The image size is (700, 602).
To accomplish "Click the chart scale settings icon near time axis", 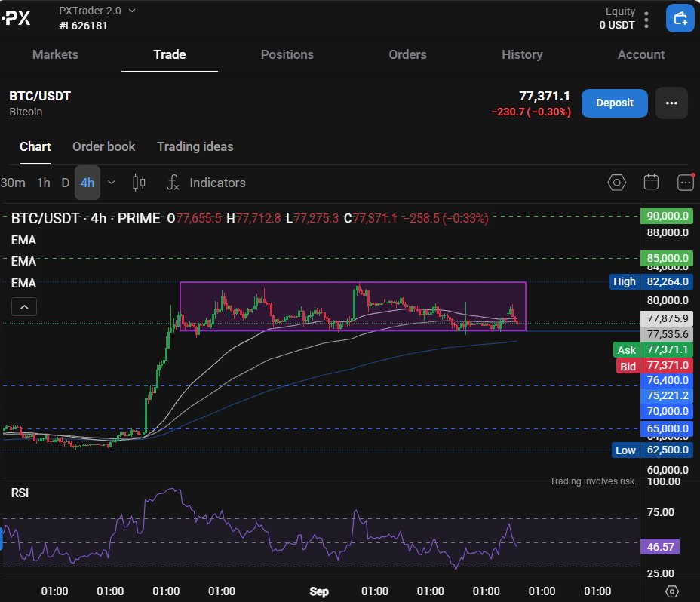I will 672,591.
